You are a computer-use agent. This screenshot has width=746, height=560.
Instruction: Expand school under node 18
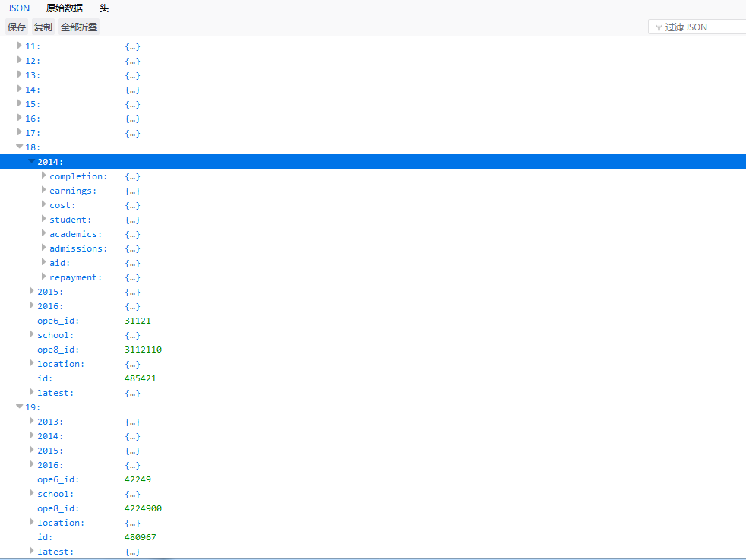pos(31,334)
